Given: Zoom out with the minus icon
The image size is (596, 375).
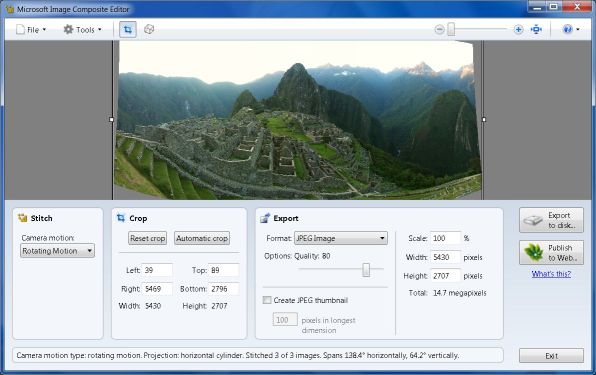Looking at the screenshot, I should (x=439, y=29).
